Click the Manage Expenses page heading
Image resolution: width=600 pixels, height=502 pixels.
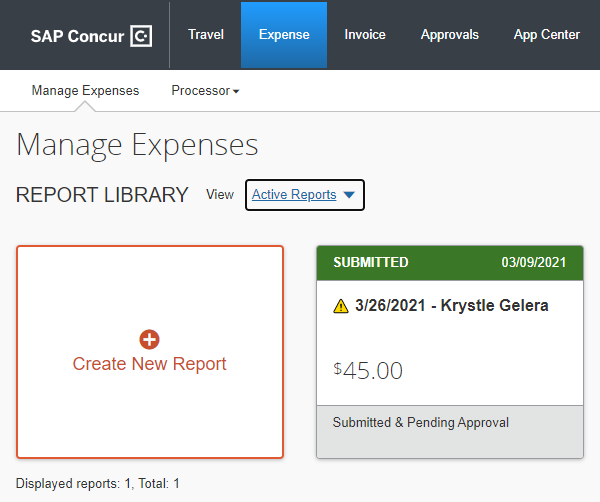pyautogui.click(x=138, y=145)
